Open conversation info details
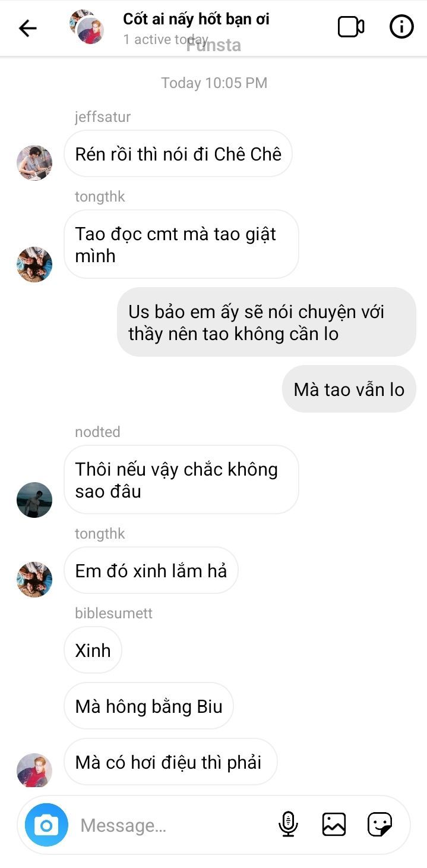The height and width of the screenshot is (868, 427). click(401, 27)
